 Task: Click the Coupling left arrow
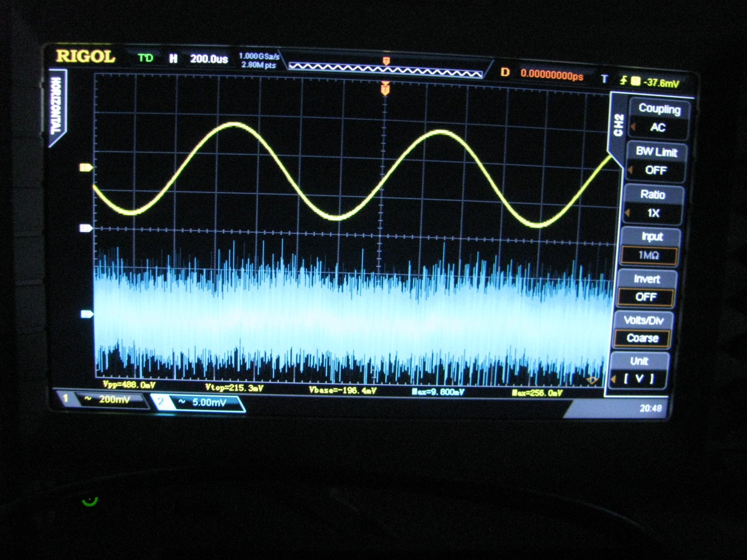click(x=633, y=127)
